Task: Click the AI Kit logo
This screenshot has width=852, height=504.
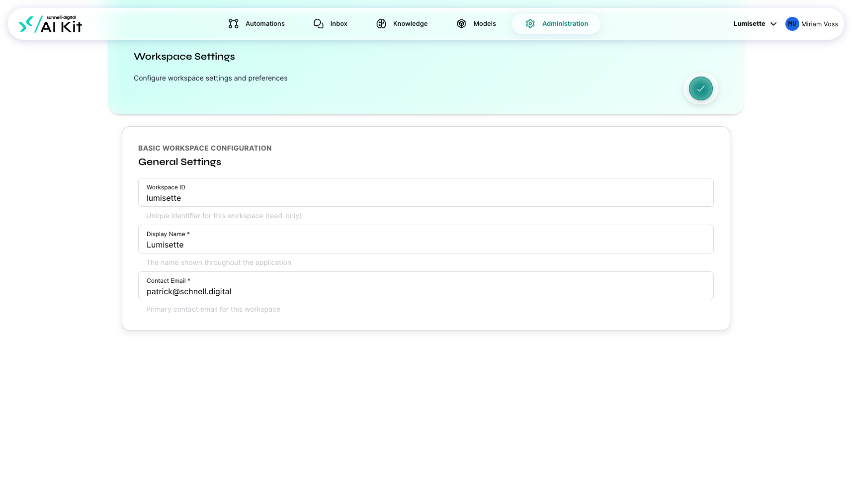Action: pyautogui.click(x=50, y=24)
